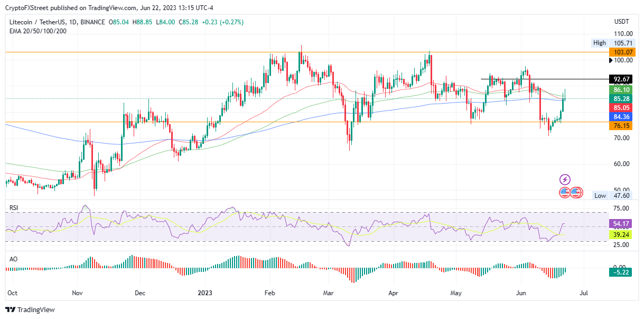Select the EMA 20/50/100/200 indicator legend
This screenshot has width=644, height=319.
[x=37, y=31]
